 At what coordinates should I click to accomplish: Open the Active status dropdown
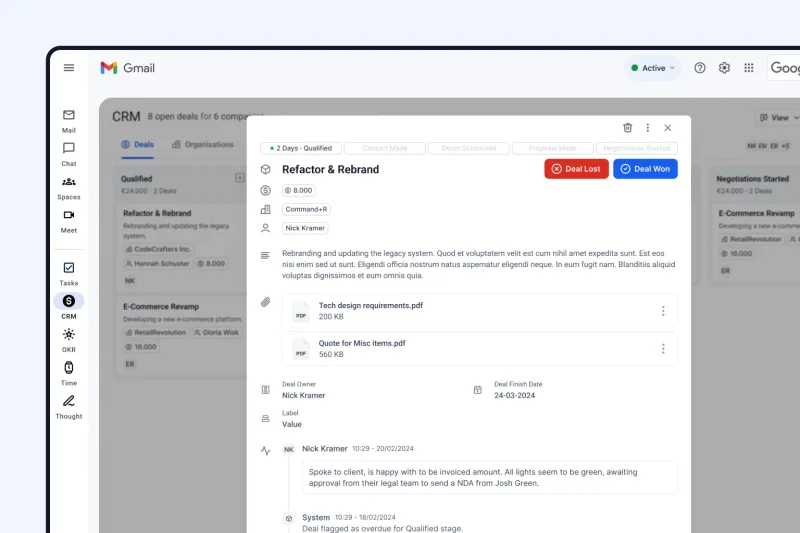pyautogui.click(x=653, y=68)
